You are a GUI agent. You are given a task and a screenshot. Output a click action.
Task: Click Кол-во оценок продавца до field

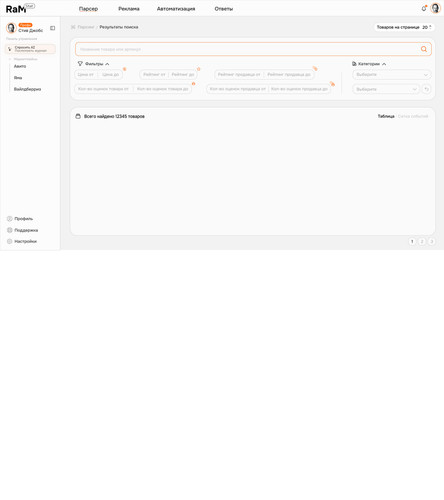coord(299,89)
